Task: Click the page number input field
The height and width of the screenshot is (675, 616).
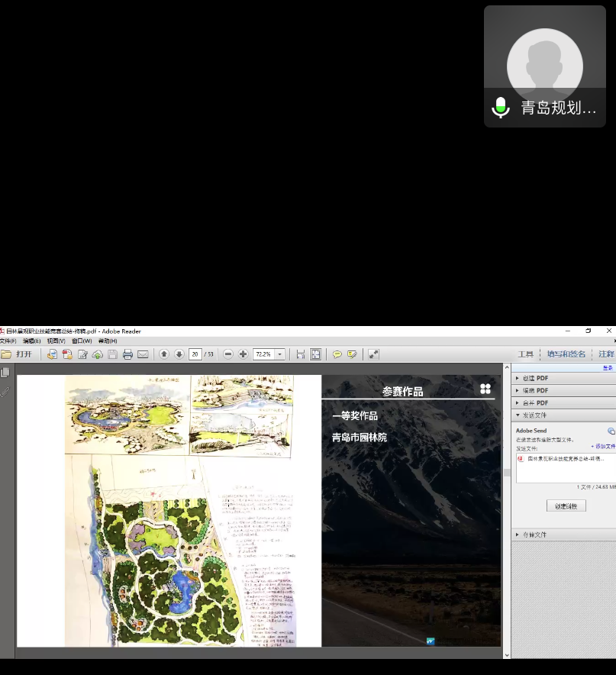Action: click(x=195, y=354)
